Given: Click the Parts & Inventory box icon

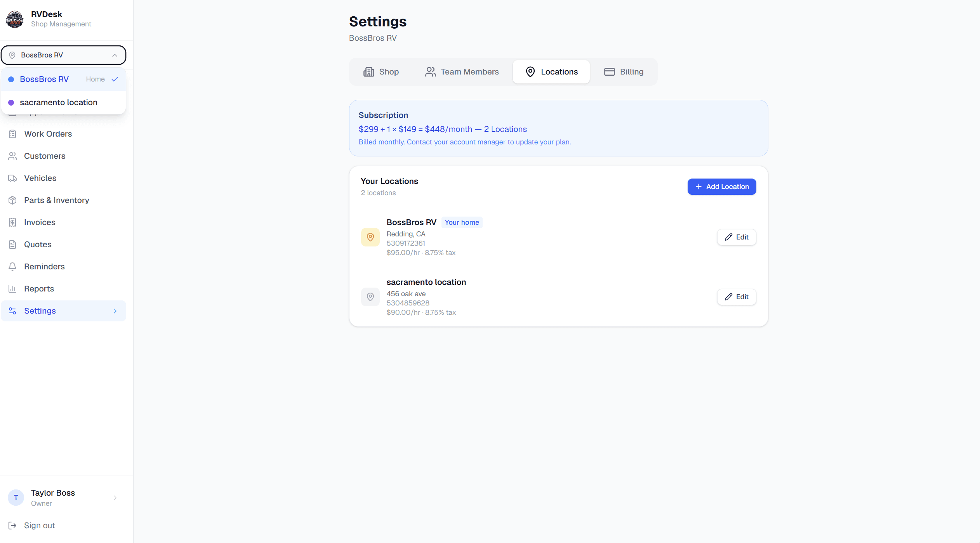Looking at the screenshot, I should pyautogui.click(x=12, y=200).
